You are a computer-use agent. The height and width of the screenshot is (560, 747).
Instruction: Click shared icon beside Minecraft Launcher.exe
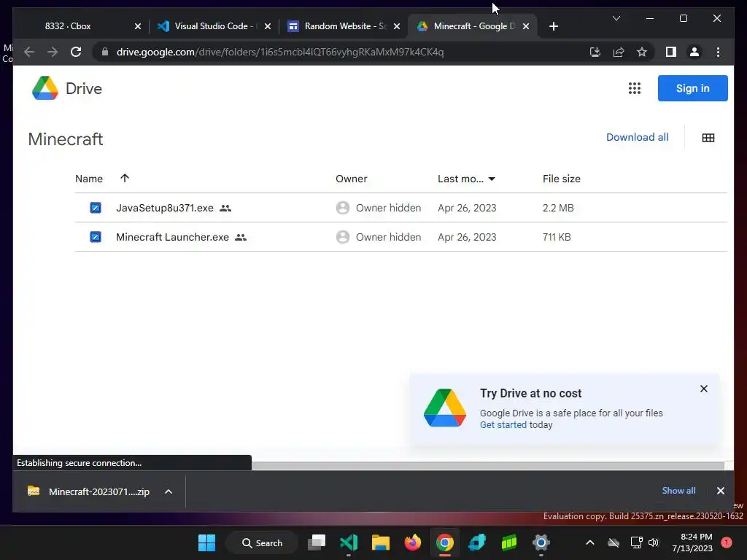241,237
